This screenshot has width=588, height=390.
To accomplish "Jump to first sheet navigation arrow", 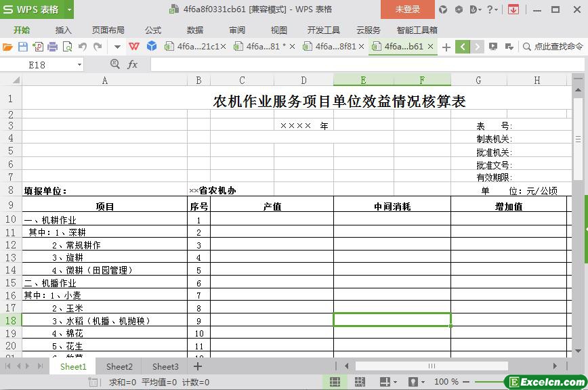I will [8, 366].
